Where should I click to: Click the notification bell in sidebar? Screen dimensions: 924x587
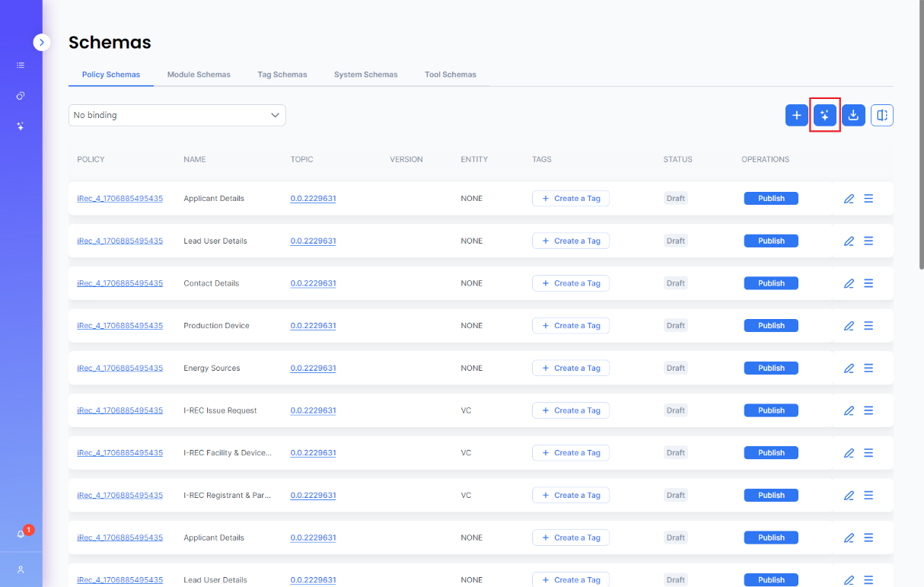coord(21,534)
